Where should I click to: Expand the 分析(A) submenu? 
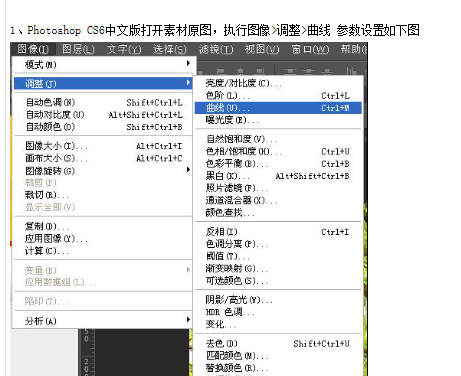[103, 321]
